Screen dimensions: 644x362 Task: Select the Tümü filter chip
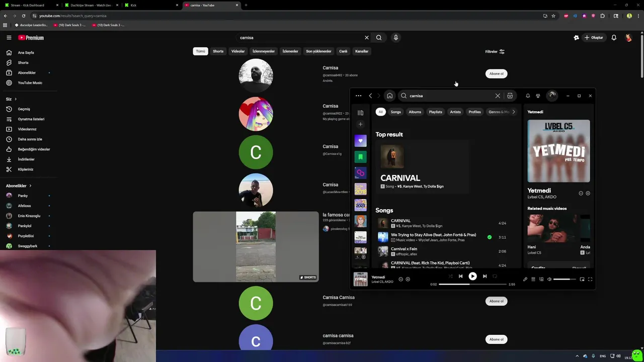[200, 51]
